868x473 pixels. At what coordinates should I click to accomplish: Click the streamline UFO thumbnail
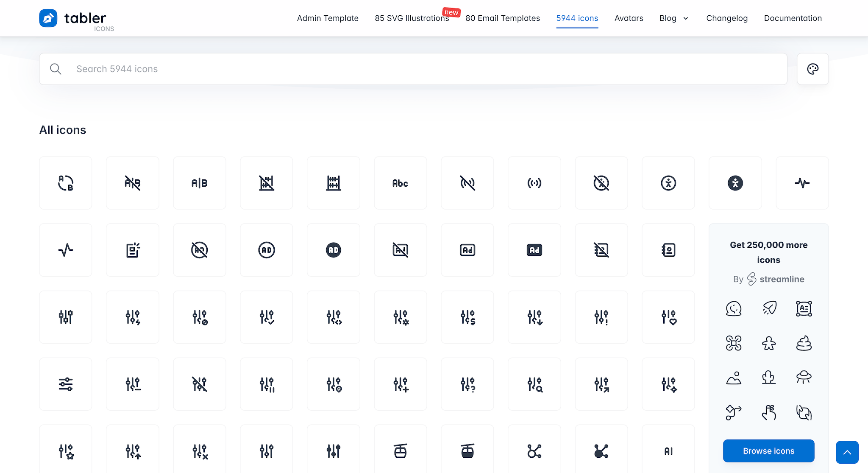click(804, 378)
